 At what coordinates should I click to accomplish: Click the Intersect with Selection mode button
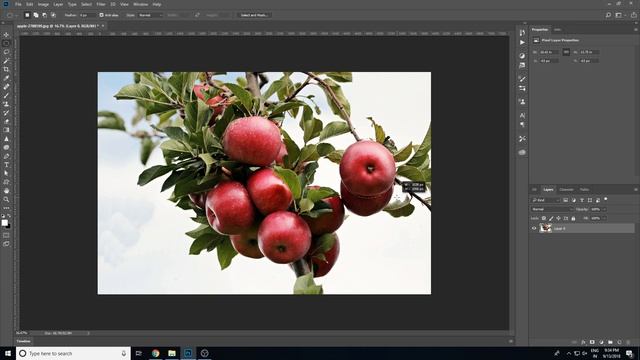tap(53, 15)
